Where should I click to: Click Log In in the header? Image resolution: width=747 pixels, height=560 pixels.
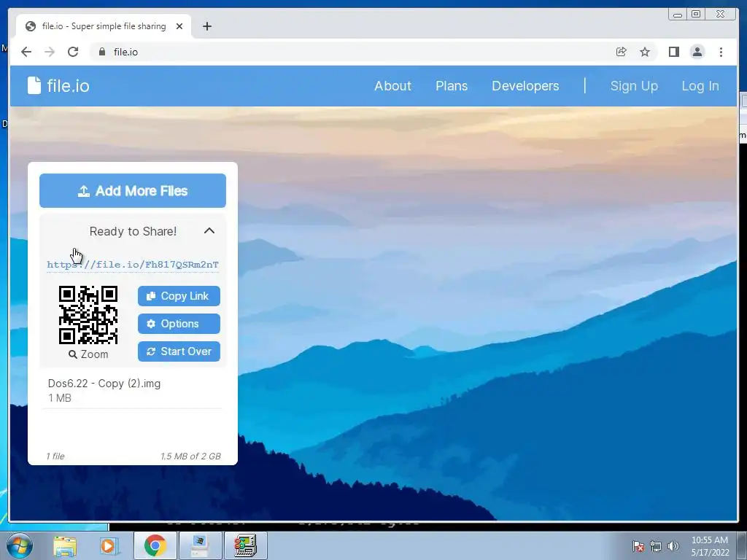point(700,86)
